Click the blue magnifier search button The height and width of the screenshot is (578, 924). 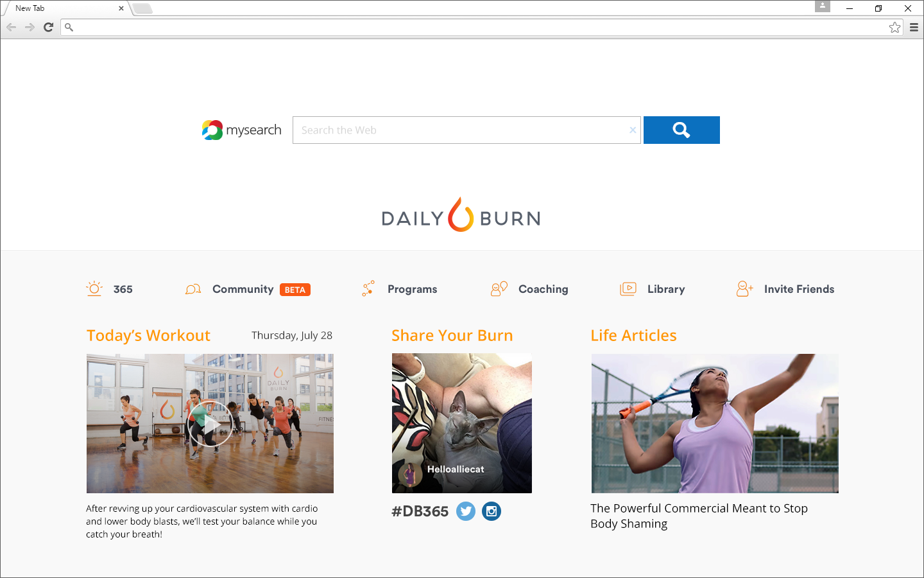tap(681, 130)
